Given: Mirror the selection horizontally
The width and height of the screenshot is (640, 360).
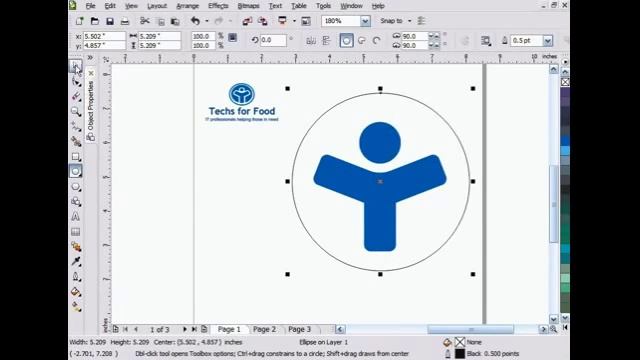Looking at the screenshot, I should 311,40.
